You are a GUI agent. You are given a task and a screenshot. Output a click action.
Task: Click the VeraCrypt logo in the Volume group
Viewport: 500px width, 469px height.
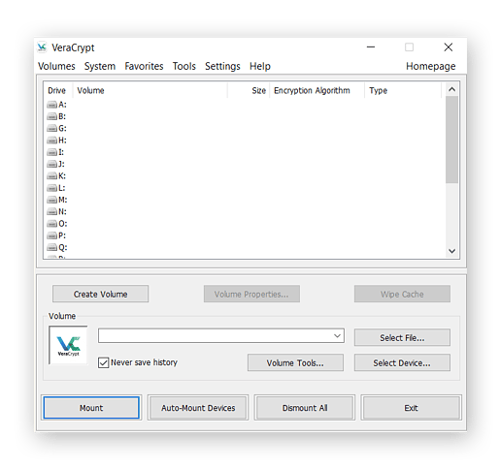pyautogui.click(x=68, y=345)
